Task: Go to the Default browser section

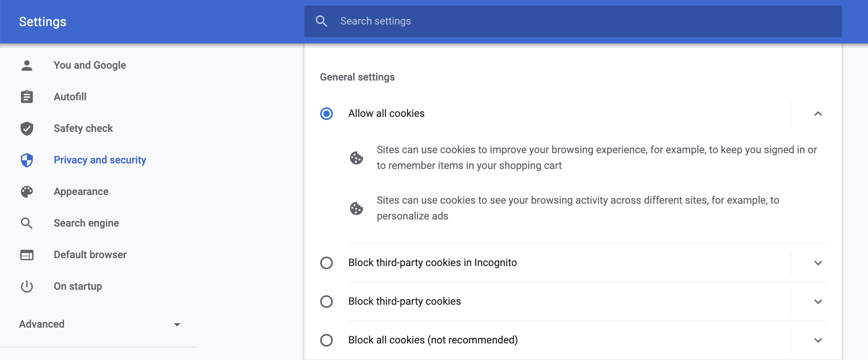Action: point(90,255)
